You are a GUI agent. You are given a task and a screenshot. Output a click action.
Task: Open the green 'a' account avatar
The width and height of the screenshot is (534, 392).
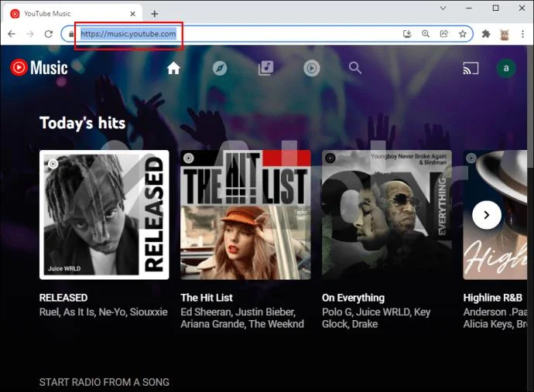(x=506, y=68)
